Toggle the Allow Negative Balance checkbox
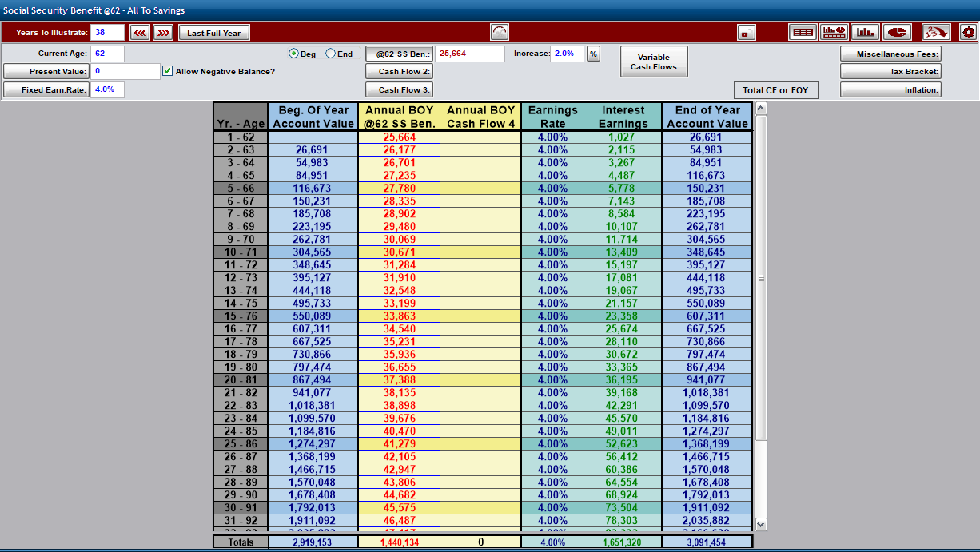 point(167,71)
